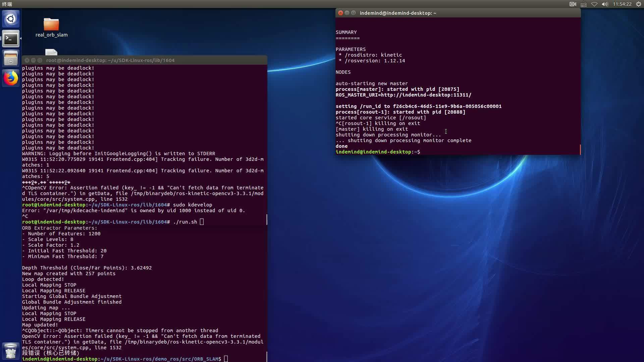Image resolution: width=644 pixels, height=362 pixels.
Task: Click the 'setting /run_id' output line
Action: (x=419, y=106)
